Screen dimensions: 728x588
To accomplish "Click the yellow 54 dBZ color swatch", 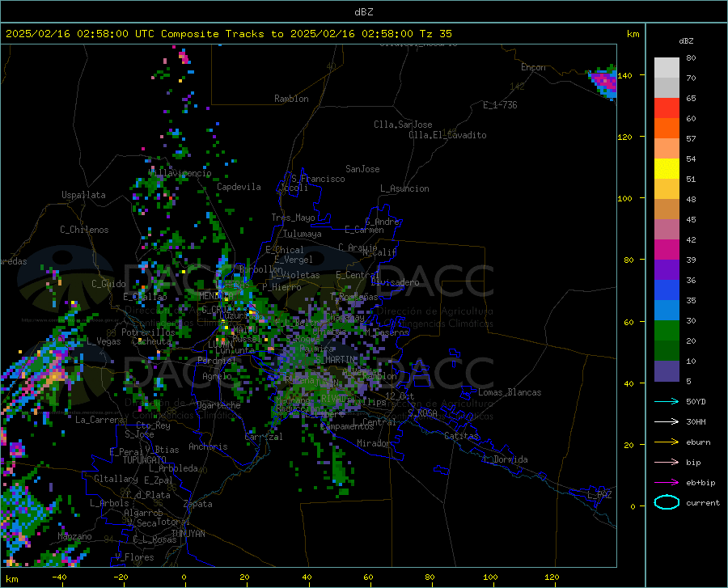I will click(667, 169).
